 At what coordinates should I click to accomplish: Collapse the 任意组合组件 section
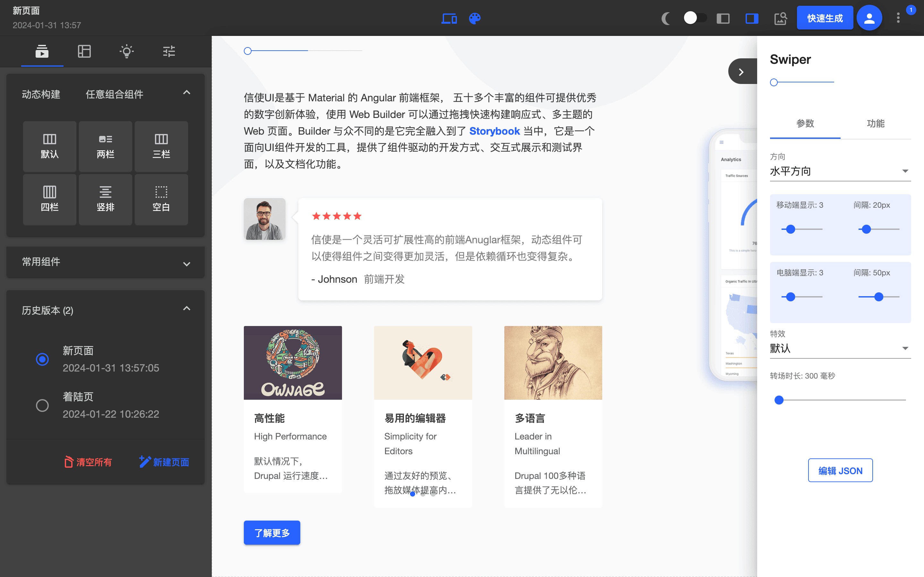(187, 92)
